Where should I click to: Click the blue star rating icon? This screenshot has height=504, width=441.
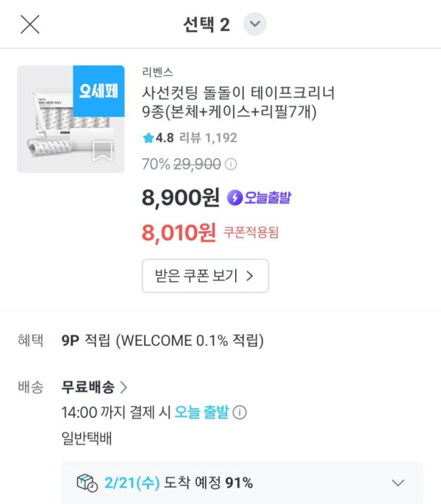[148, 138]
